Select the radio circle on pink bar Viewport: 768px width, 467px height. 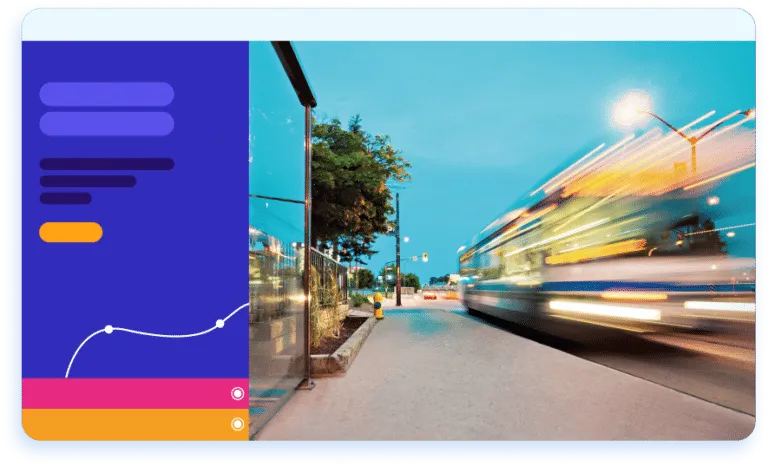pyautogui.click(x=238, y=393)
